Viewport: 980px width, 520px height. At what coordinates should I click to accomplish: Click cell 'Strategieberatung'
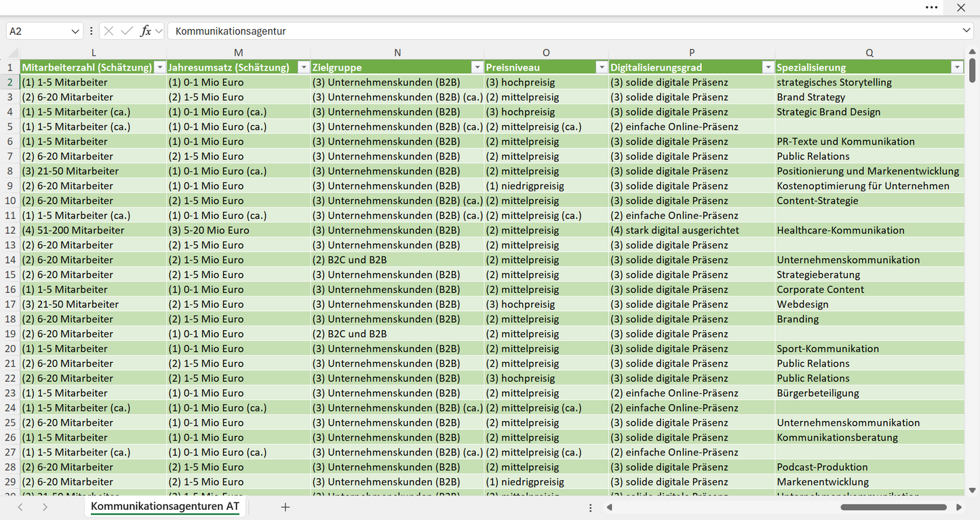pyautogui.click(x=869, y=275)
